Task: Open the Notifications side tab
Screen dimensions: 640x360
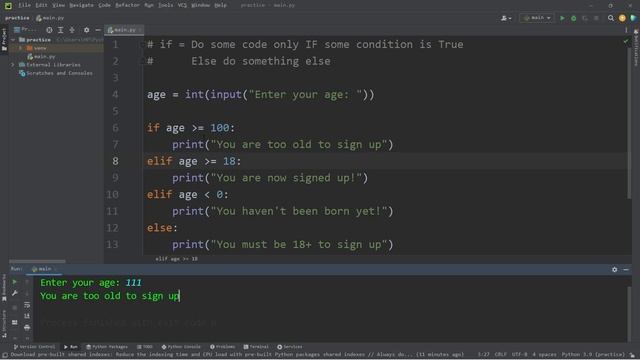Action: [636, 48]
